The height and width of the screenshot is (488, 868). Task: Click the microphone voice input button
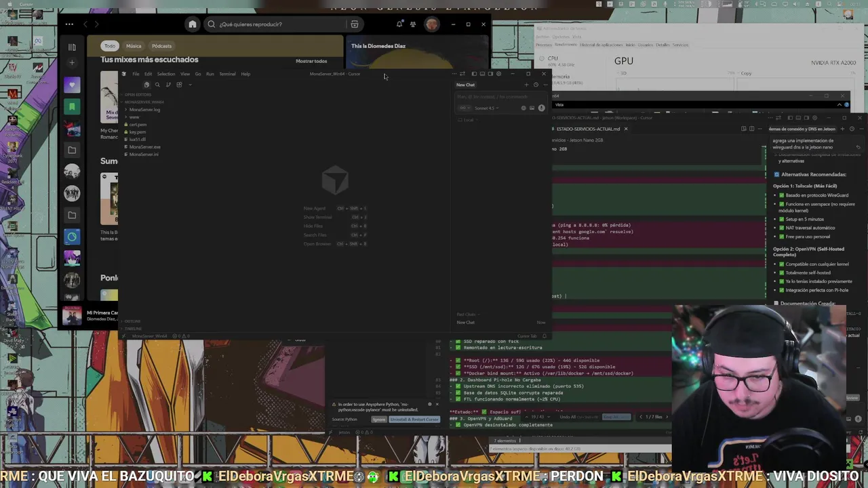(x=541, y=108)
